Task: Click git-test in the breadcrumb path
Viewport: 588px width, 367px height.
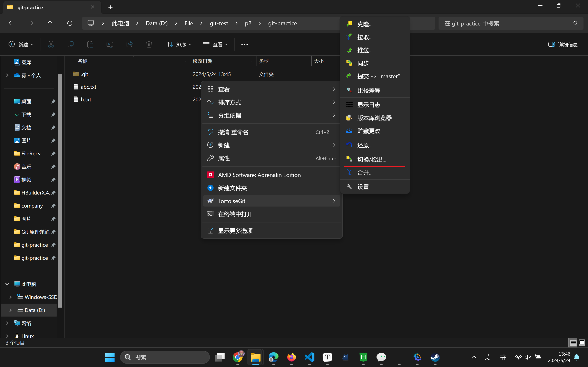Action: pyautogui.click(x=219, y=23)
